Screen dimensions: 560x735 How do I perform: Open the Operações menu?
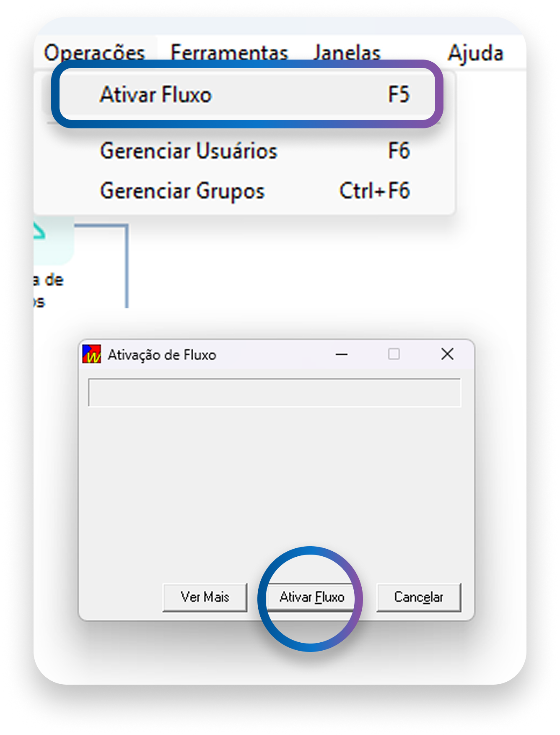tap(94, 53)
